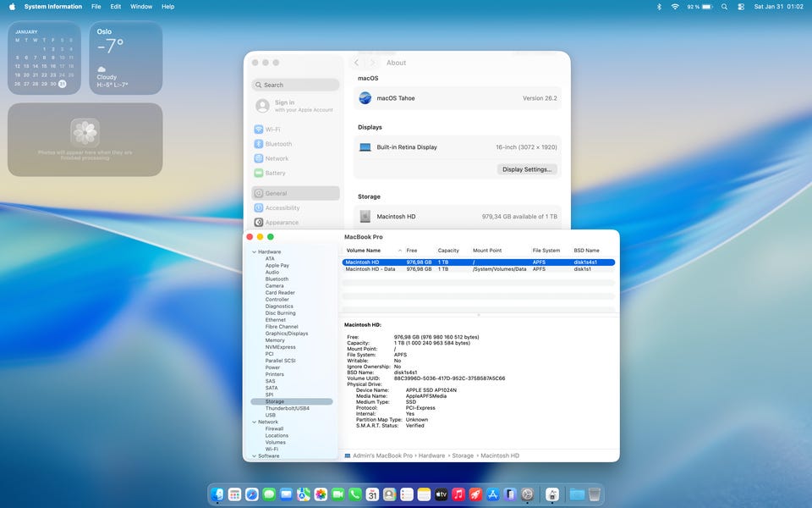
Task: Open the Battery settings pane
Action: 275,173
